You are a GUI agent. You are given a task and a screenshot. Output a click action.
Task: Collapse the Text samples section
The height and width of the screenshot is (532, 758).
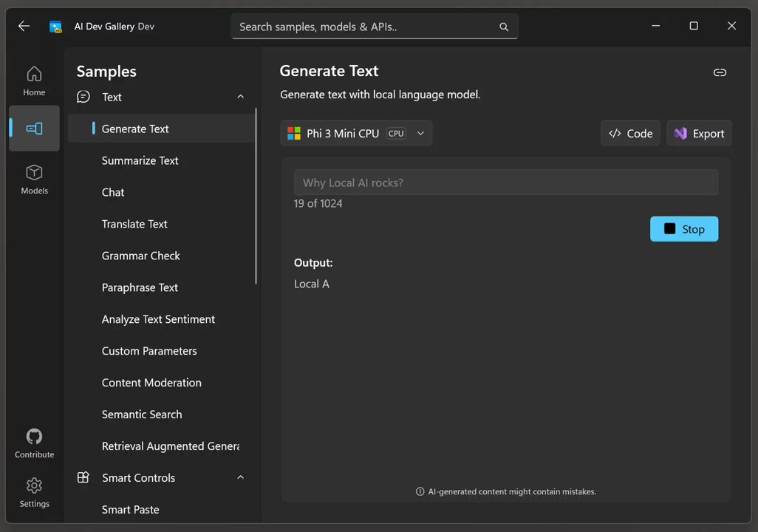[240, 97]
